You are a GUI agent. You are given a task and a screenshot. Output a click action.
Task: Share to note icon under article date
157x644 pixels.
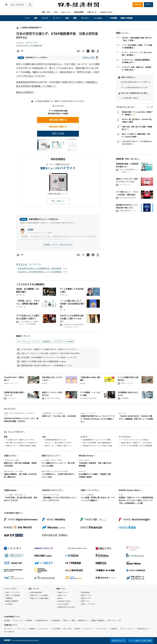click(x=83, y=51)
